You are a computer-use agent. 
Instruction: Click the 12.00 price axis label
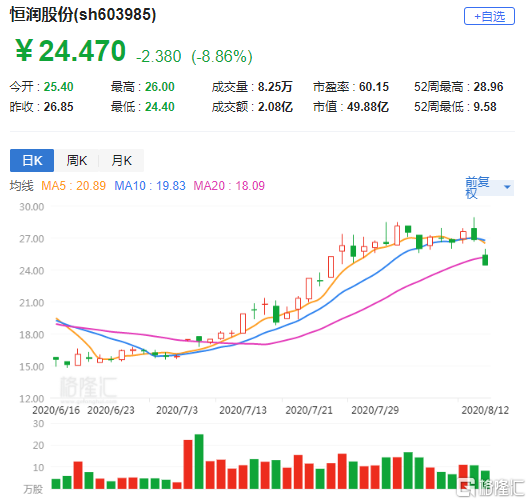point(31,399)
